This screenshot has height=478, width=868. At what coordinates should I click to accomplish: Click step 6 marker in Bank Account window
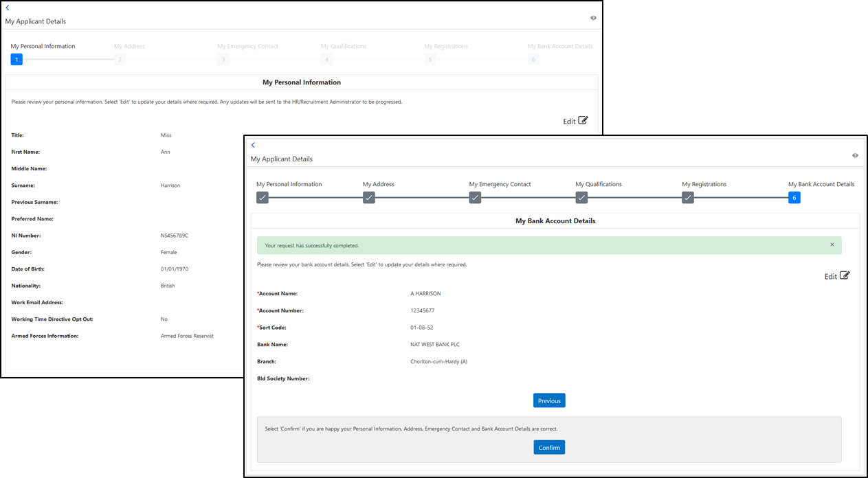794,198
